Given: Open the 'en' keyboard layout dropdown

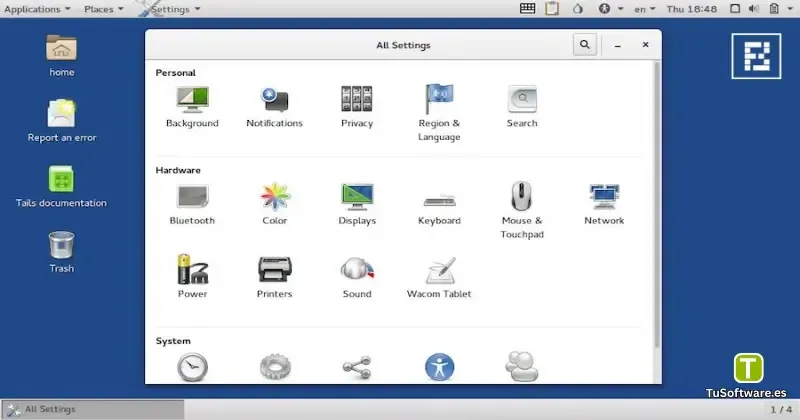Looking at the screenshot, I should pos(644,9).
